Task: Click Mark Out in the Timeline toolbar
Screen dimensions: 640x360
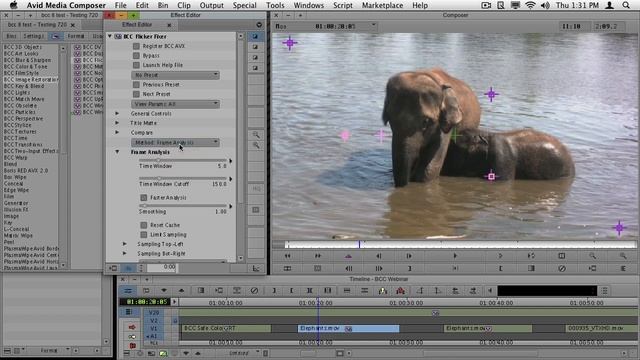Action: (291, 291)
